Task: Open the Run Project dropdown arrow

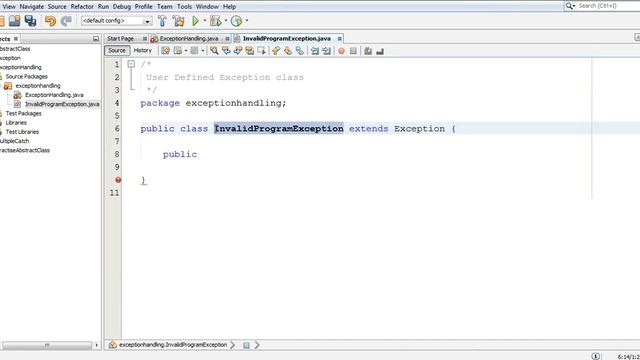Action: click(205, 21)
